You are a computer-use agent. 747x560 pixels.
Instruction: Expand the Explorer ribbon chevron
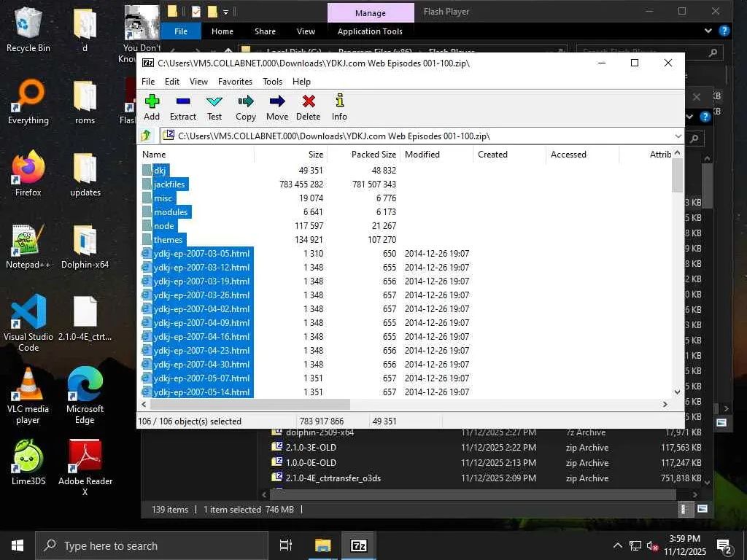(708, 31)
